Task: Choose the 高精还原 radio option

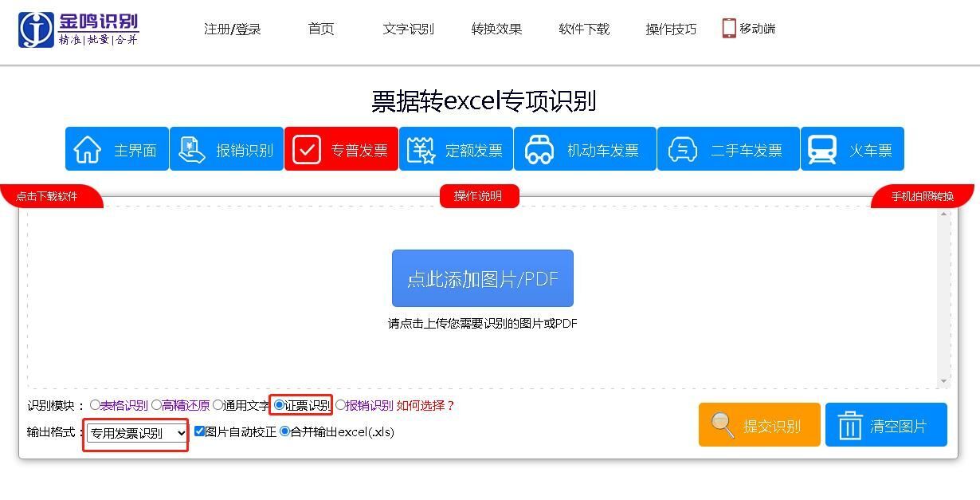Action: 156,405
